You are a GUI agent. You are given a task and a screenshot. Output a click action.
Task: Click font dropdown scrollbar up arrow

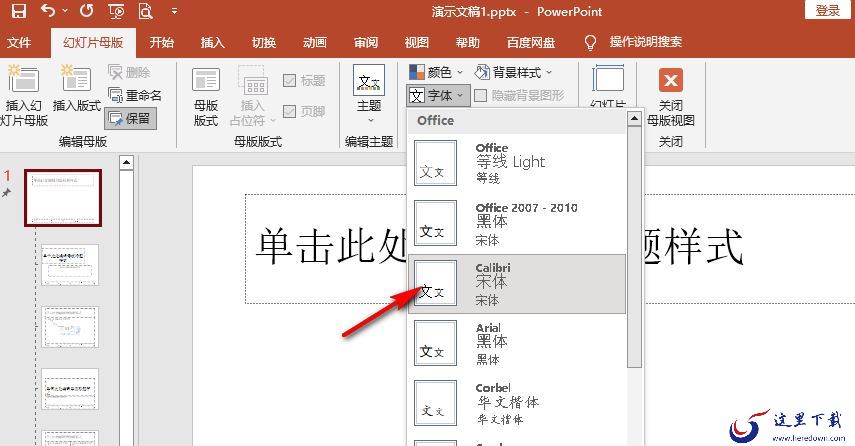[x=634, y=118]
